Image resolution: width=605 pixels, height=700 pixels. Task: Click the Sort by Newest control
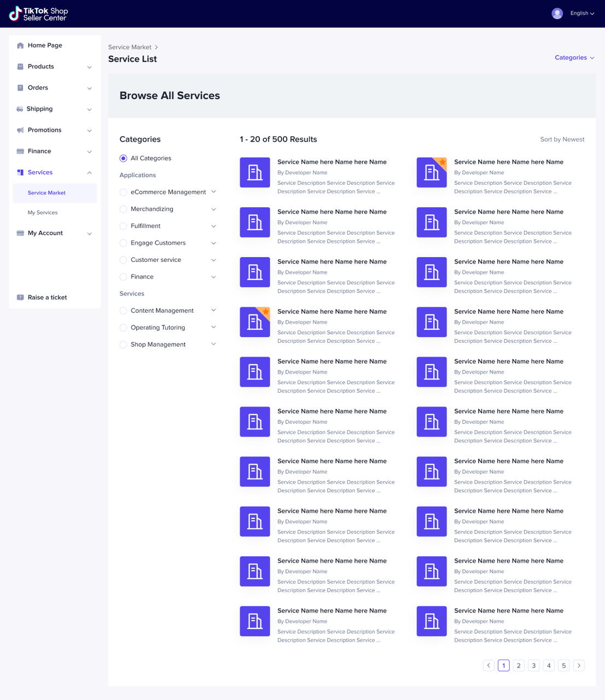(562, 139)
